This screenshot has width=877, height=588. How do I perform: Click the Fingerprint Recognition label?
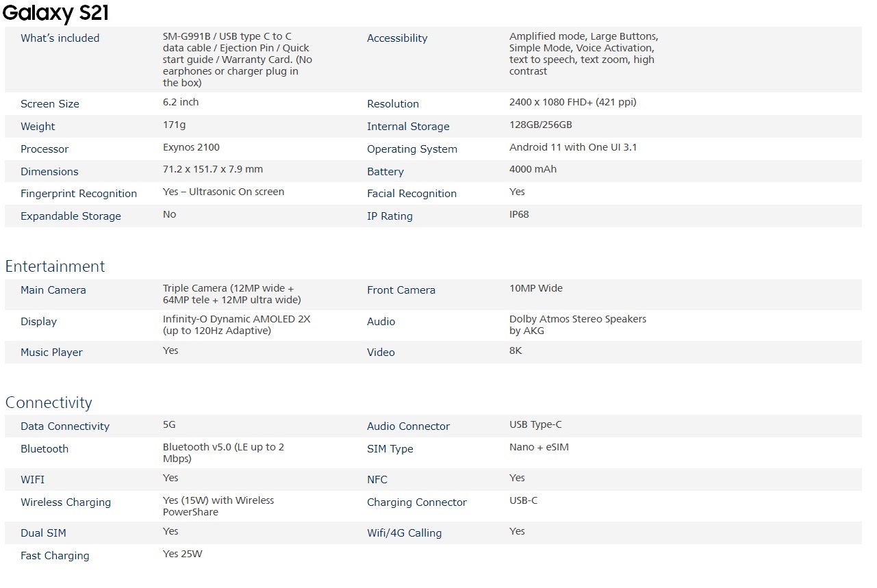(x=79, y=194)
